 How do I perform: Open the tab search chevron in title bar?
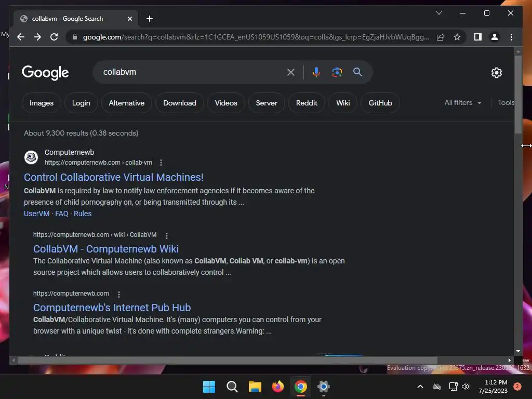point(438,13)
